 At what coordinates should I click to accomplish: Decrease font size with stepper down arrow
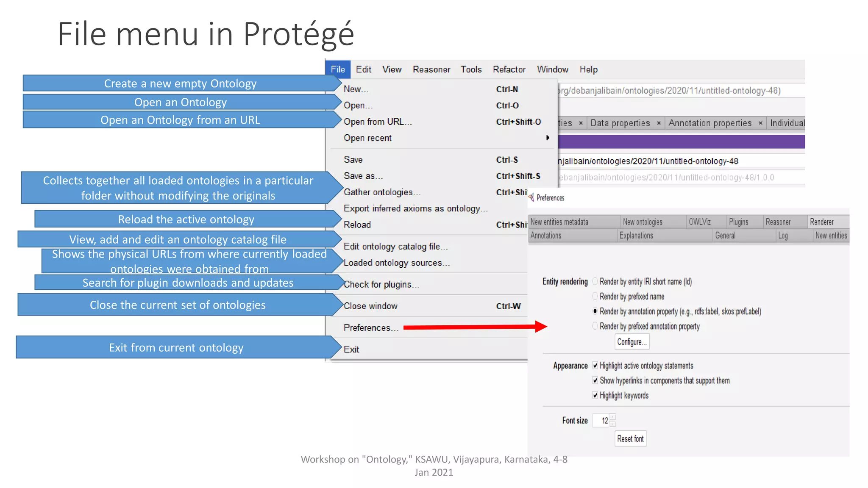click(612, 424)
